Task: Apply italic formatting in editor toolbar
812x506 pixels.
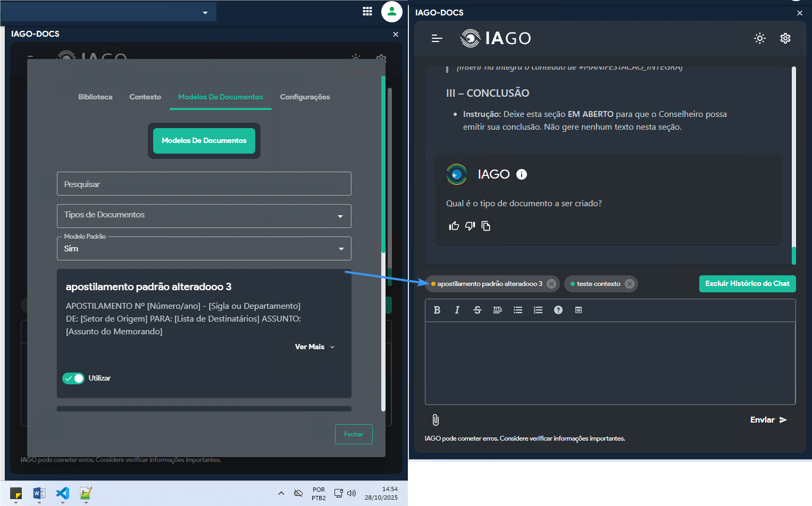Action: 457,310
